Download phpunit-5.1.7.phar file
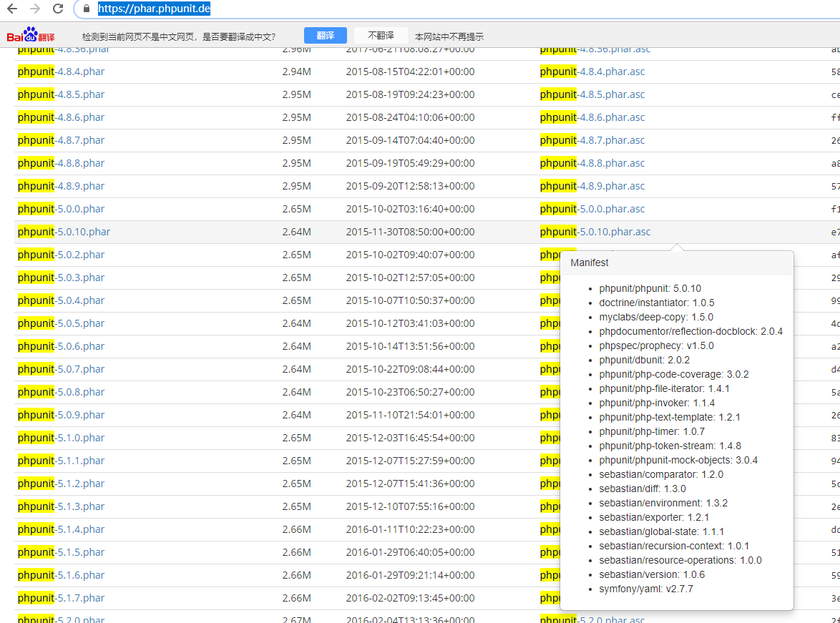840x623 pixels. pos(61,598)
